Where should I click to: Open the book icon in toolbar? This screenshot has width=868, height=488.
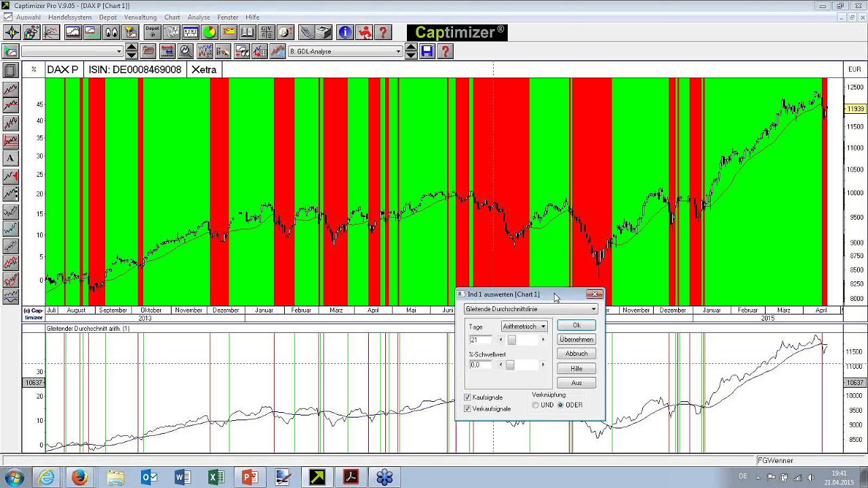click(248, 33)
